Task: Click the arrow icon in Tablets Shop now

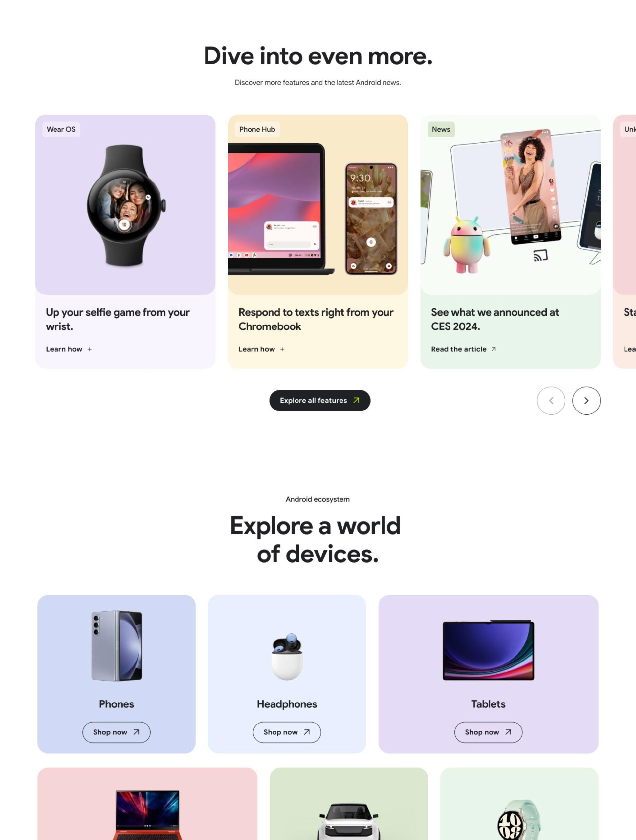Action: pyautogui.click(x=508, y=732)
